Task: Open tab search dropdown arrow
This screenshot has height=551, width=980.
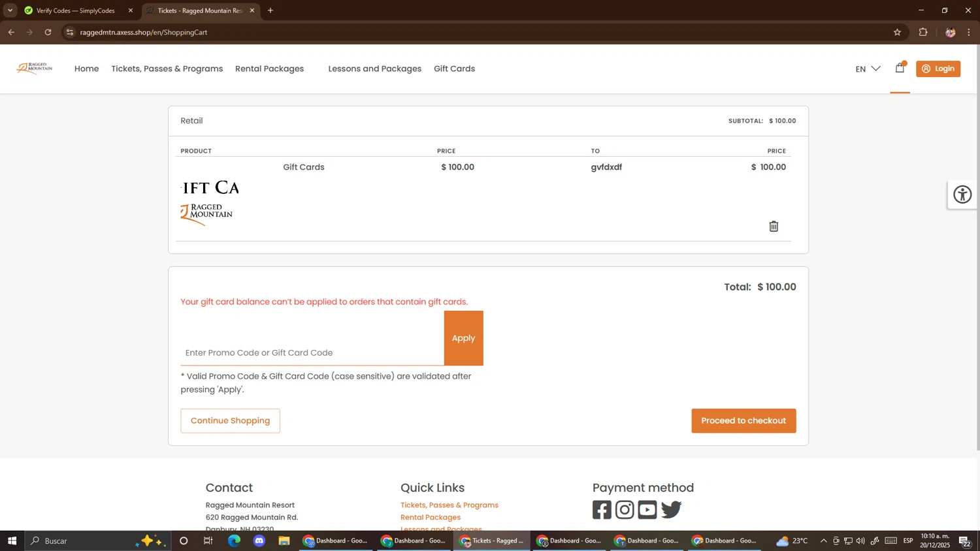Action: (10, 10)
